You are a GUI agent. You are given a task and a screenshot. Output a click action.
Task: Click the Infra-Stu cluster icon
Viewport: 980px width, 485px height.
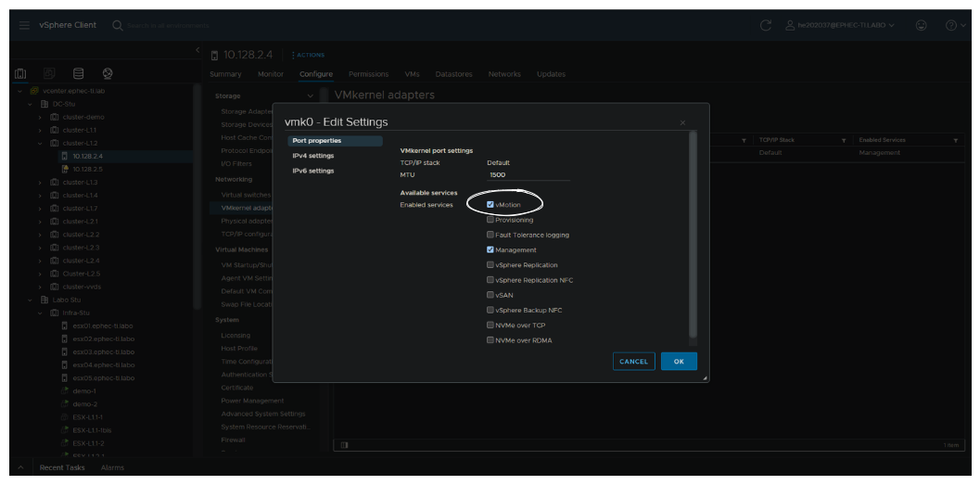point(55,313)
